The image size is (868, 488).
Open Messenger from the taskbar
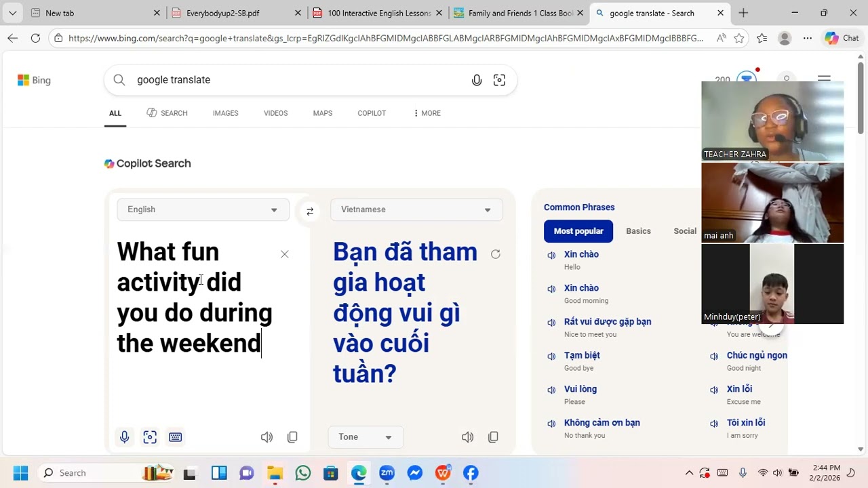point(415,473)
